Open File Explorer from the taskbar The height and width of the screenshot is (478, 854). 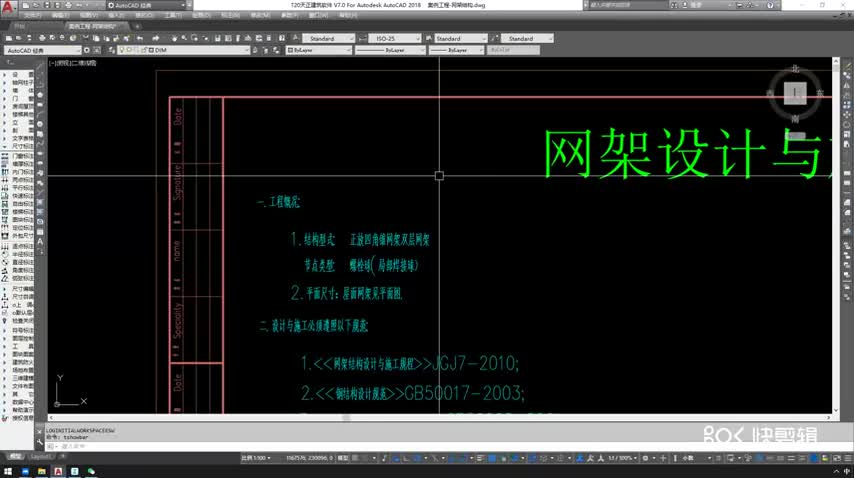(41, 471)
